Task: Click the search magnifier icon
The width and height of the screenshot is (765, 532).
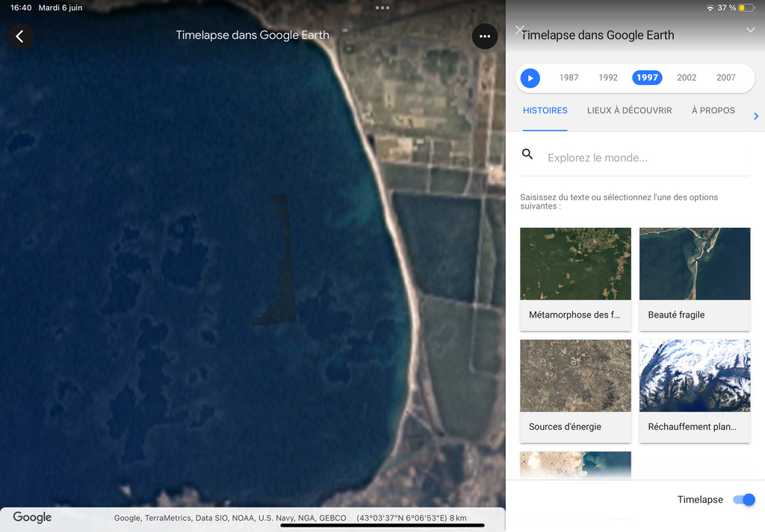Action: click(527, 154)
